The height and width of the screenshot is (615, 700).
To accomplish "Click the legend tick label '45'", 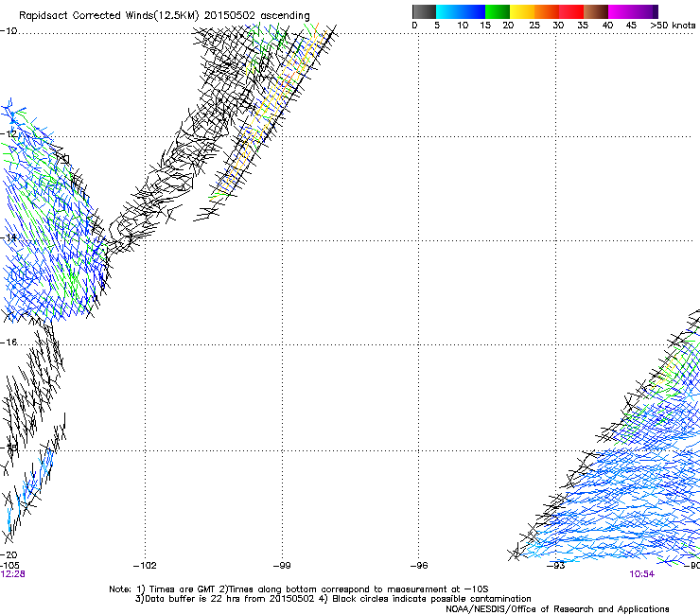I will (x=631, y=26).
